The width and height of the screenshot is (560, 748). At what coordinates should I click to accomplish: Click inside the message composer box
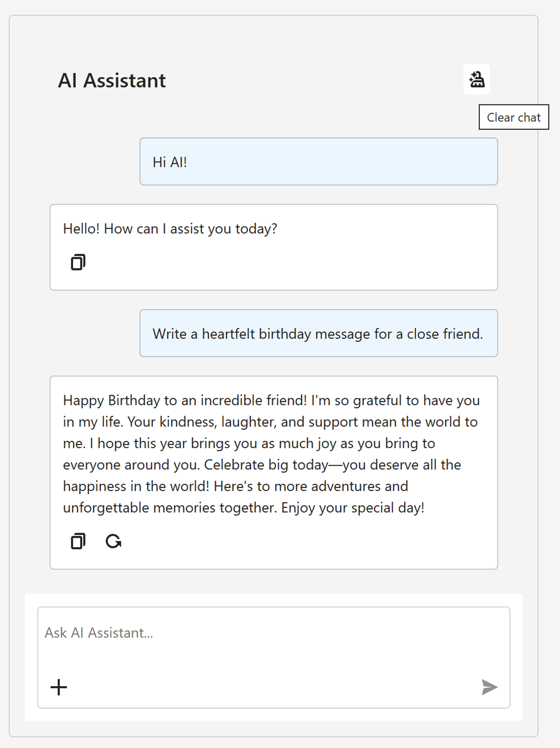(274, 654)
